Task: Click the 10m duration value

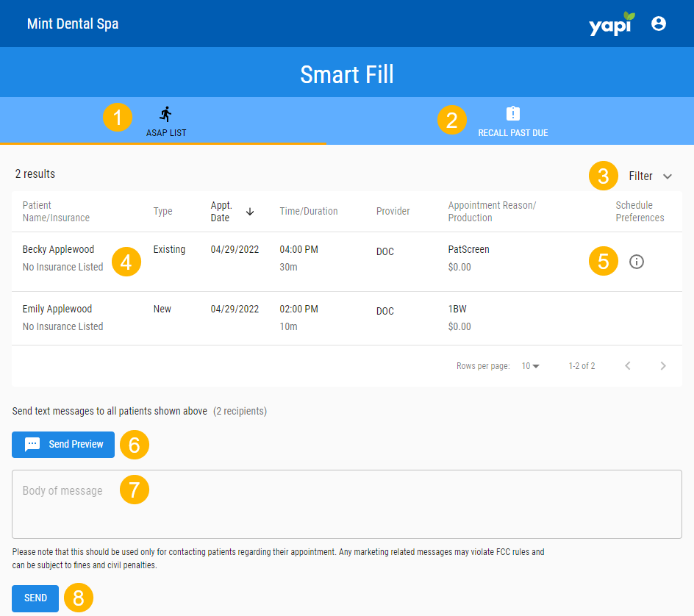Action: pos(288,326)
